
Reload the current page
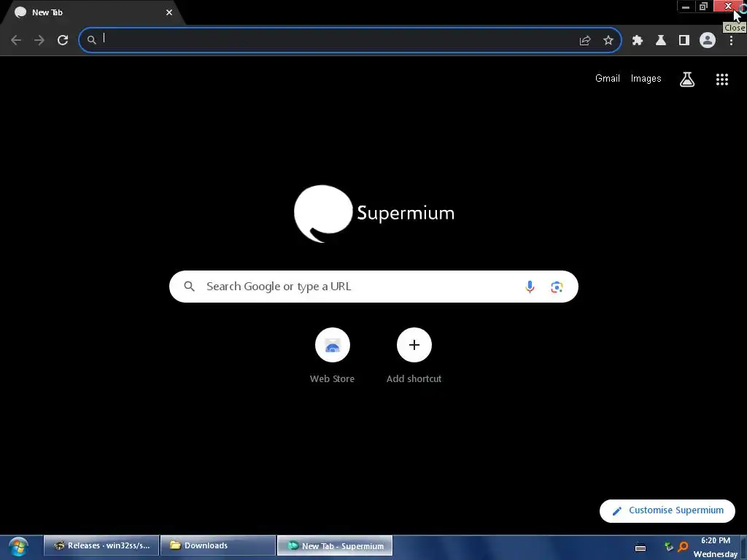pos(63,40)
